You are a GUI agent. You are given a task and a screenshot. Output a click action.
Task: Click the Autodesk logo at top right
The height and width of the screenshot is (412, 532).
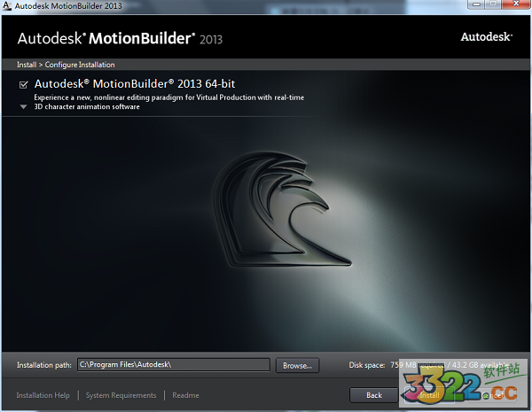click(x=486, y=37)
